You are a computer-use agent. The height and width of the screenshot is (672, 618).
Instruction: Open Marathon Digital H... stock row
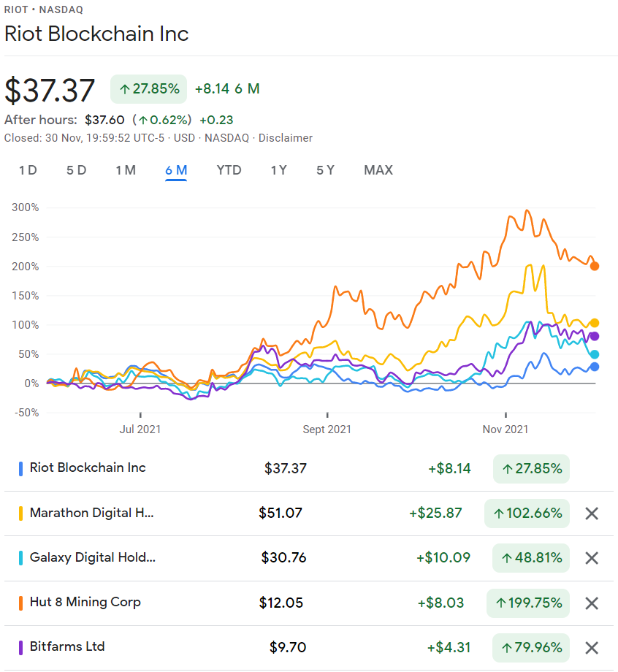308,513
